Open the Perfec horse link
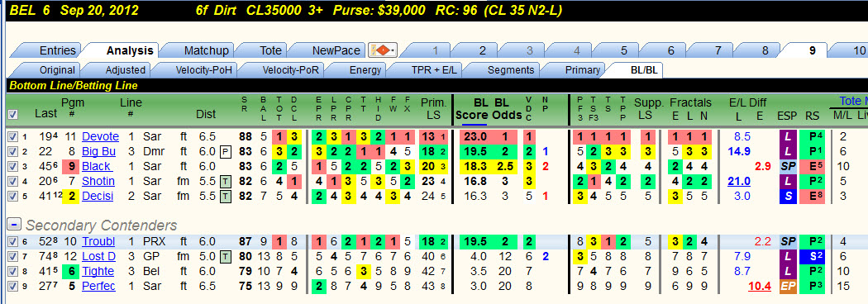Viewport: 868px width, 304px height. point(98,287)
